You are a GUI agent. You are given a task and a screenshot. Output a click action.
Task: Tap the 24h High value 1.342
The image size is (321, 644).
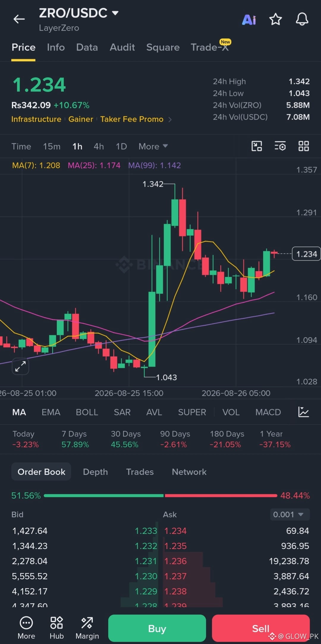click(299, 81)
